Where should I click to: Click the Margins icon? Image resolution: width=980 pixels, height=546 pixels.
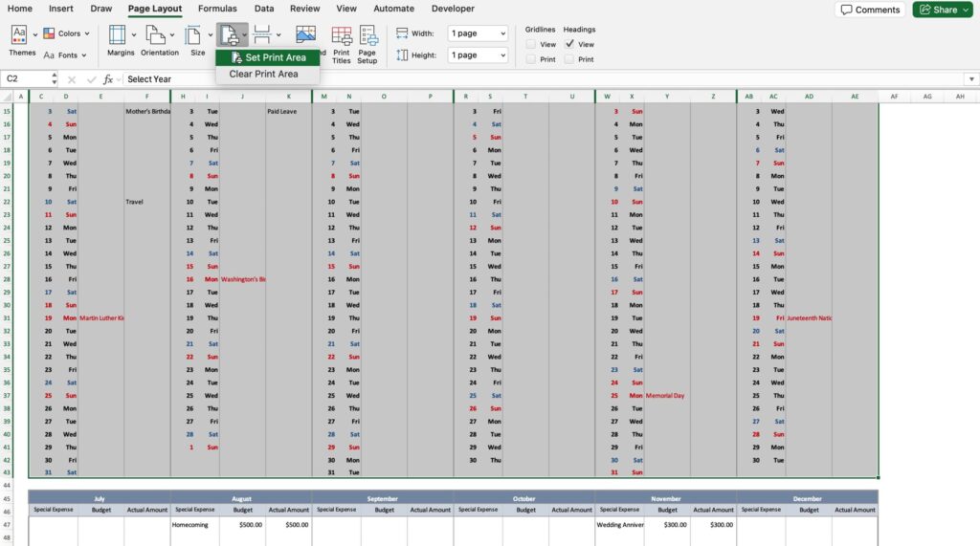point(118,35)
